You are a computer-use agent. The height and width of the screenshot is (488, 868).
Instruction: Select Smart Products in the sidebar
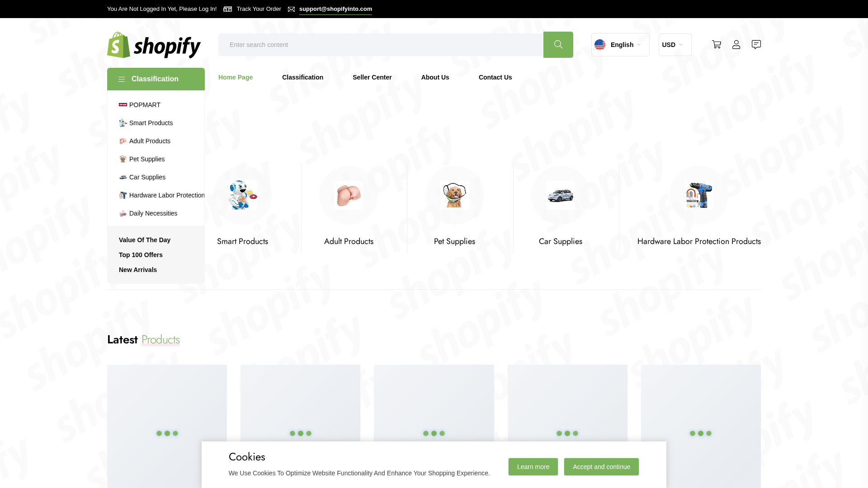[x=151, y=123]
